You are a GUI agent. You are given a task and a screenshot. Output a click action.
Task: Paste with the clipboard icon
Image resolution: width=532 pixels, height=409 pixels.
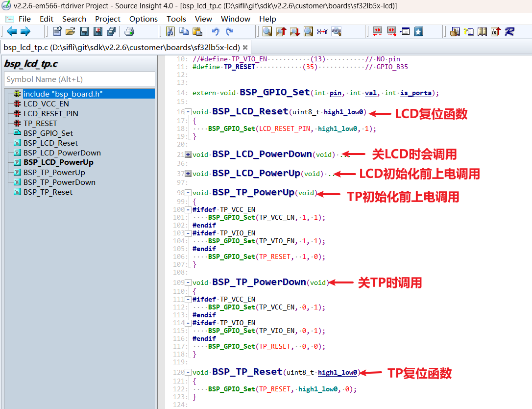tap(197, 31)
